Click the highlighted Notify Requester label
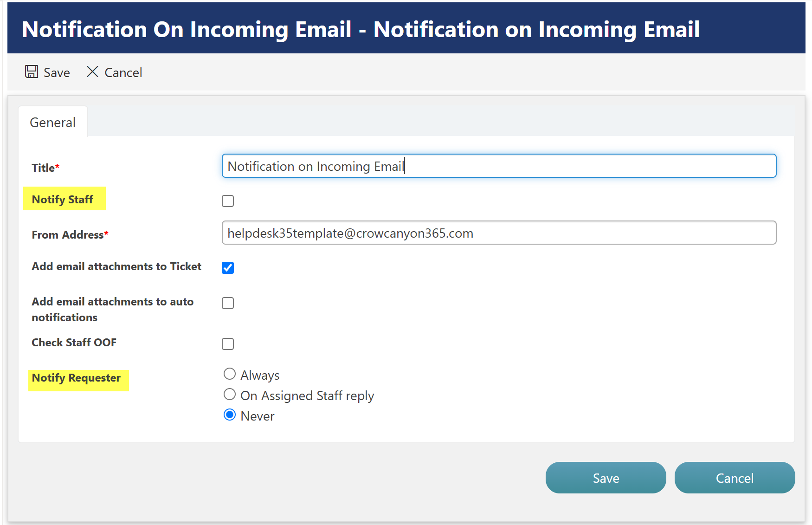Image resolution: width=812 pixels, height=525 pixels. coord(77,378)
